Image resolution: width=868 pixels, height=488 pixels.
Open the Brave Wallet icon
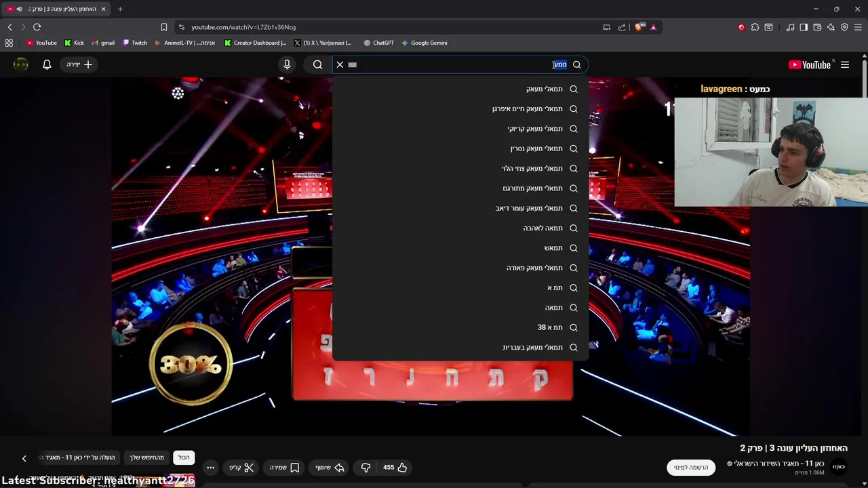(x=817, y=27)
